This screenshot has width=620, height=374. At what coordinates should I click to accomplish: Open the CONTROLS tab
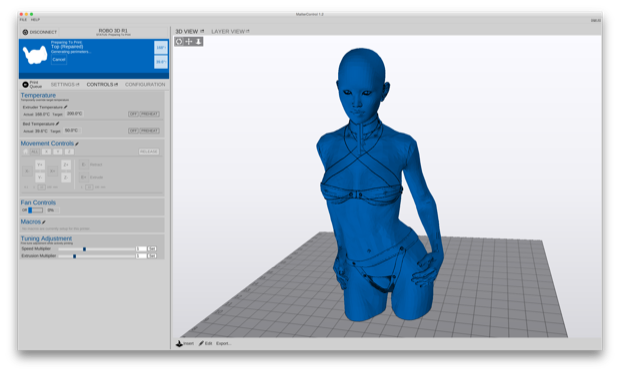click(x=100, y=85)
